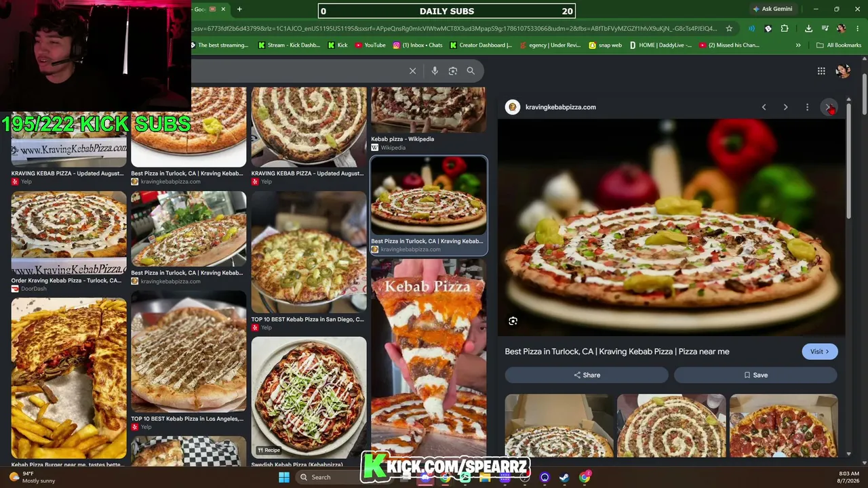This screenshot has height=488, width=868.
Task: Open the 'Stream - Kick Dashb...' bookmark
Action: [x=289, y=45]
